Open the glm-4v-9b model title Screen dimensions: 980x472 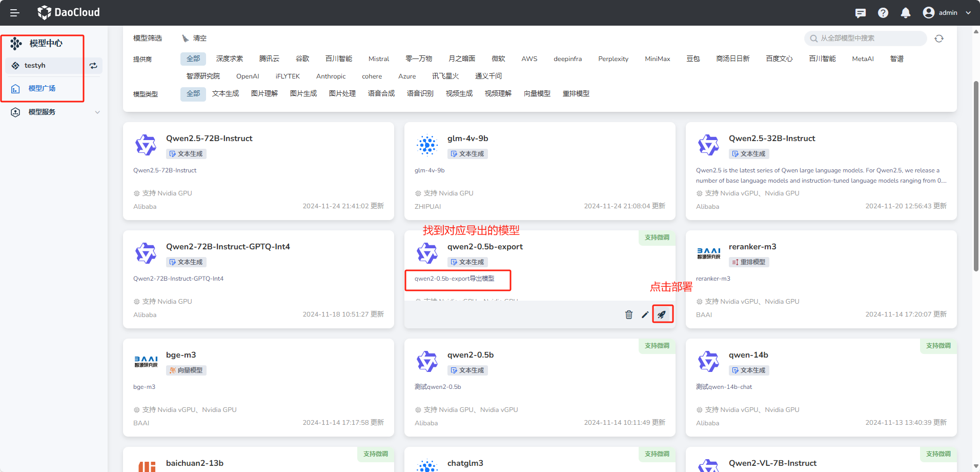click(468, 139)
